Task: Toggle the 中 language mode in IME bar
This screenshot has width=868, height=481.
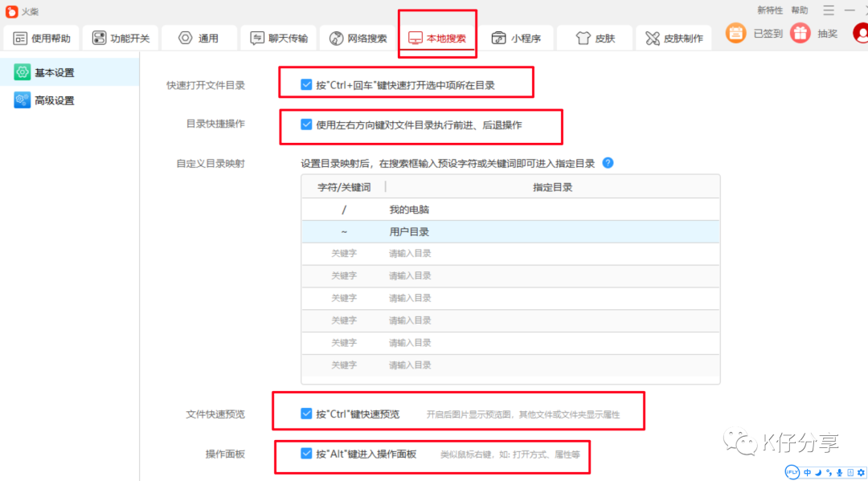Action: 808,473
